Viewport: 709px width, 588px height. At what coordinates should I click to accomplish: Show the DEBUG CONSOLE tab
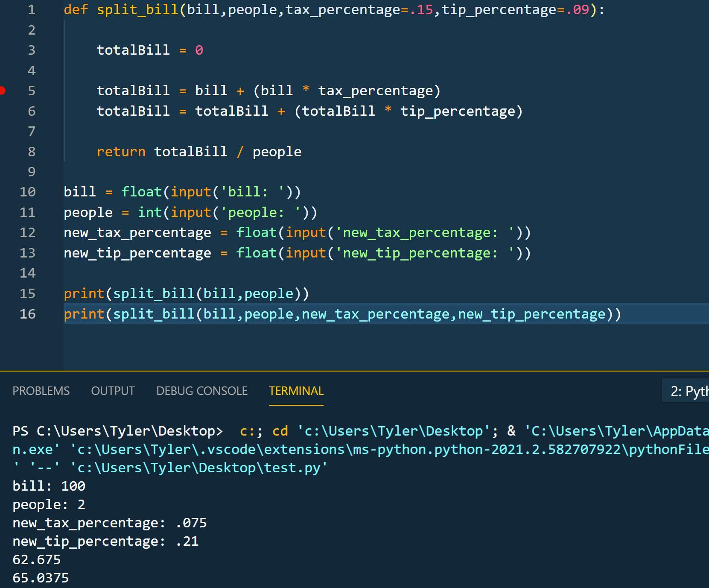(x=202, y=391)
